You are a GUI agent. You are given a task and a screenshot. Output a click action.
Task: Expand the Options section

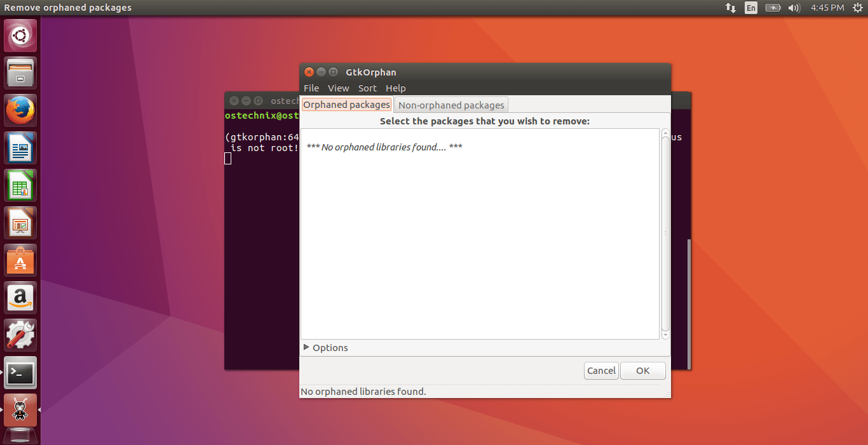pyautogui.click(x=325, y=348)
